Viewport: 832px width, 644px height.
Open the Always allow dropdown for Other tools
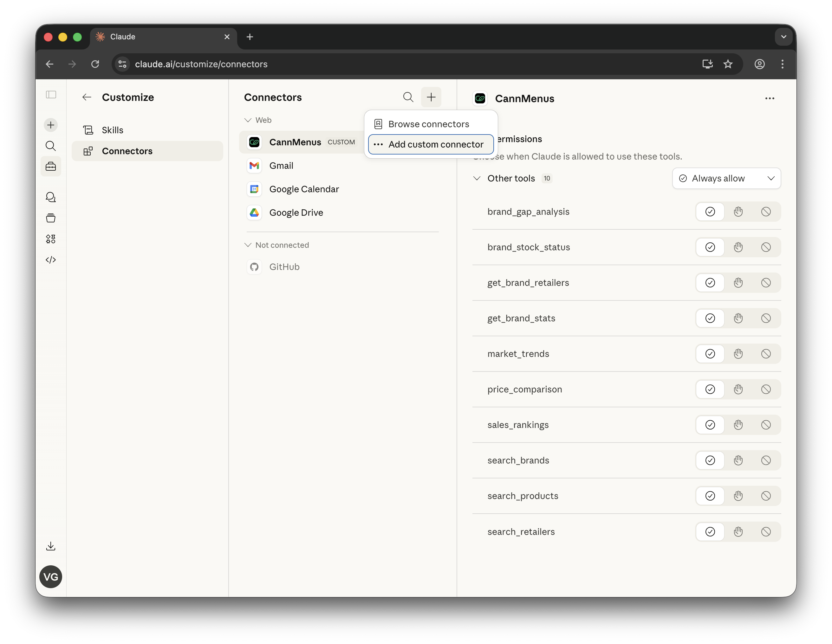pos(726,178)
